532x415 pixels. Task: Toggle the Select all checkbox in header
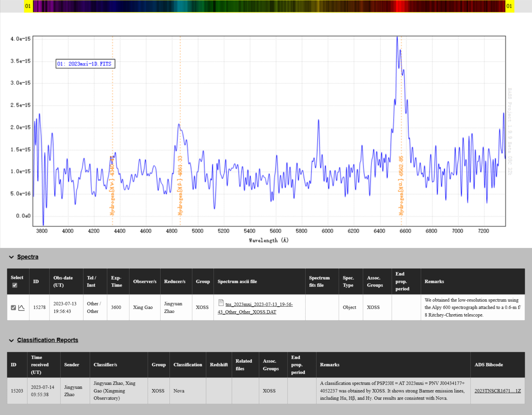(x=15, y=285)
